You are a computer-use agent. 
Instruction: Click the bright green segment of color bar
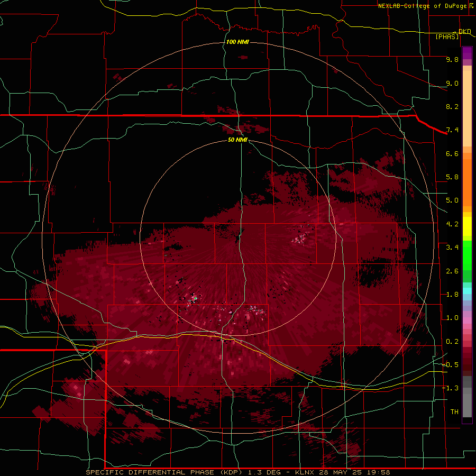point(467,255)
